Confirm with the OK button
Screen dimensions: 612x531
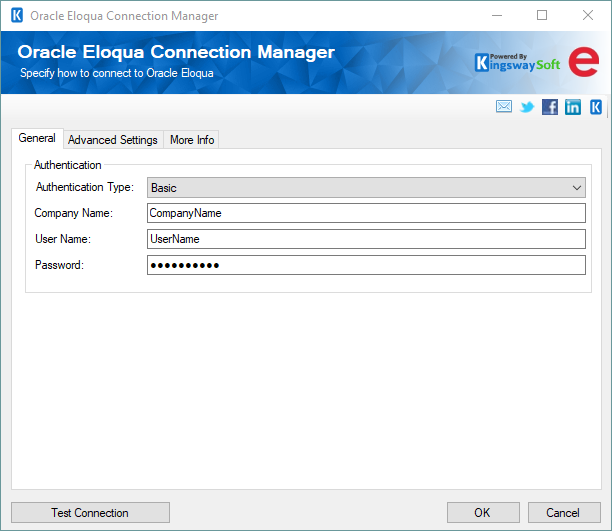pyautogui.click(x=483, y=513)
